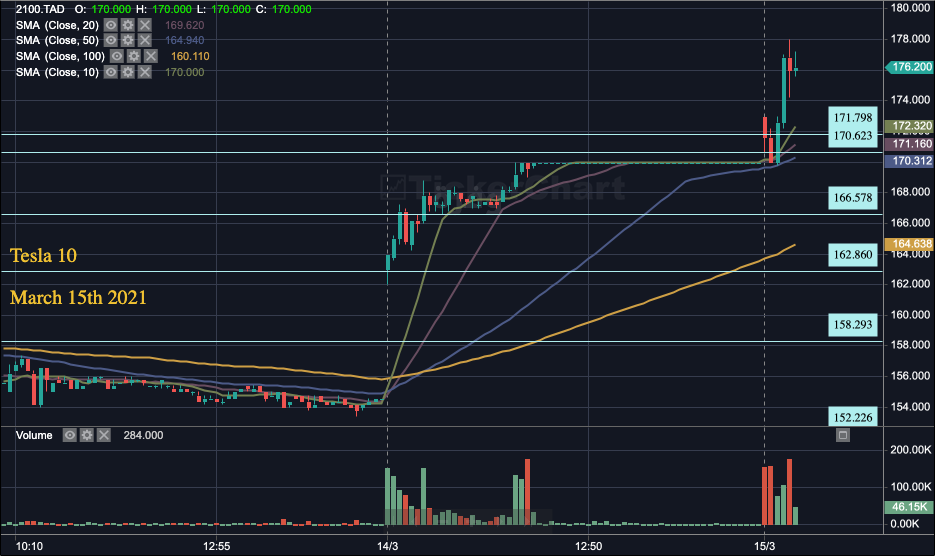Open the Volume indicator settings gear
Image resolution: width=935 pixels, height=556 pixels.
tap(87, 435)
